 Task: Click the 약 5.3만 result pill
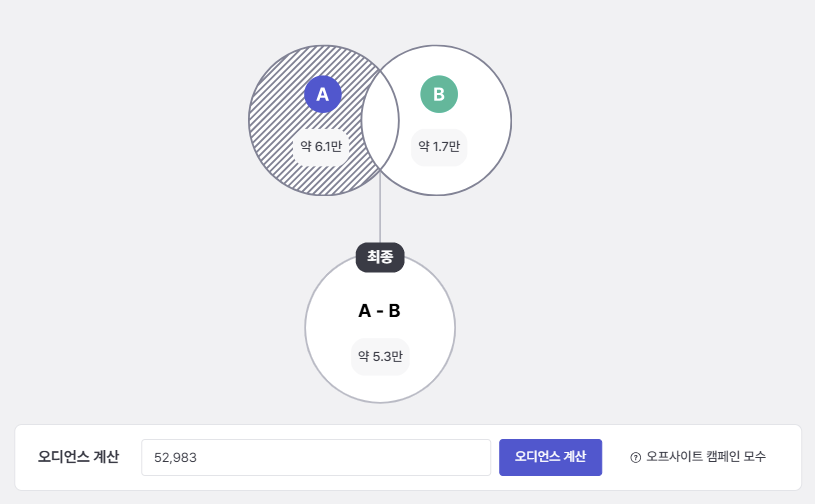pos(380,356)
